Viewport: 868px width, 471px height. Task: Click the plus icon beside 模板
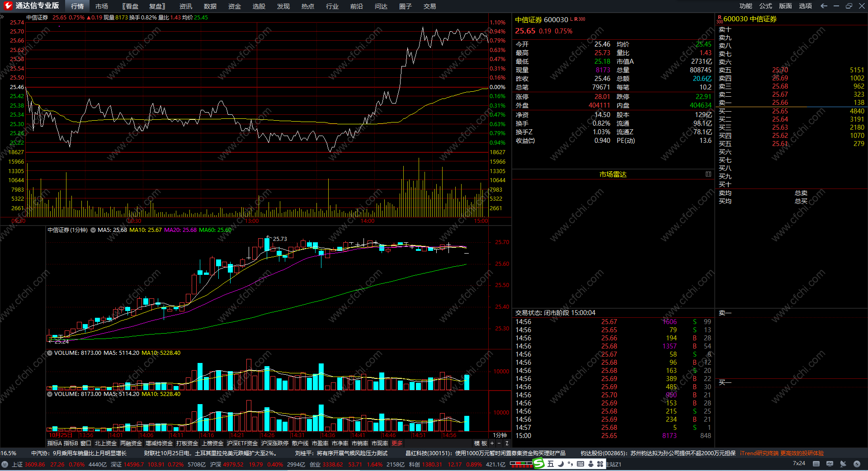pos(492,443)
